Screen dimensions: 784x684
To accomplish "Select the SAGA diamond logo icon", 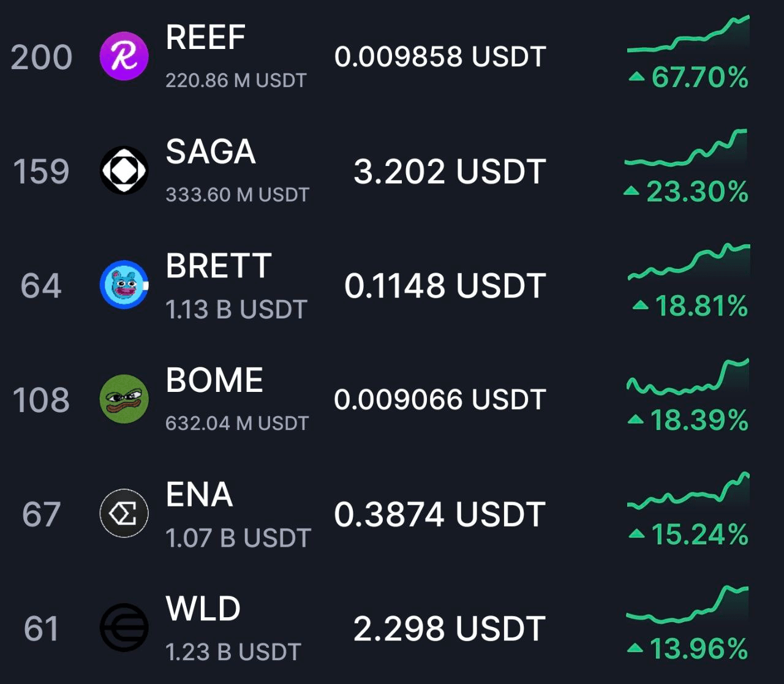I will click(x=124, y=170).
